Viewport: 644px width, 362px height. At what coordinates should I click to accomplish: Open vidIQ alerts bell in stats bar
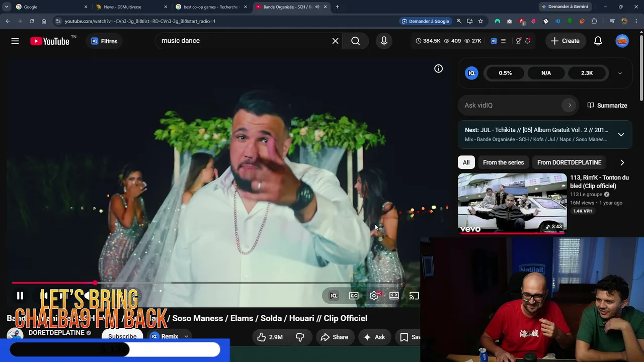(528, 41)
